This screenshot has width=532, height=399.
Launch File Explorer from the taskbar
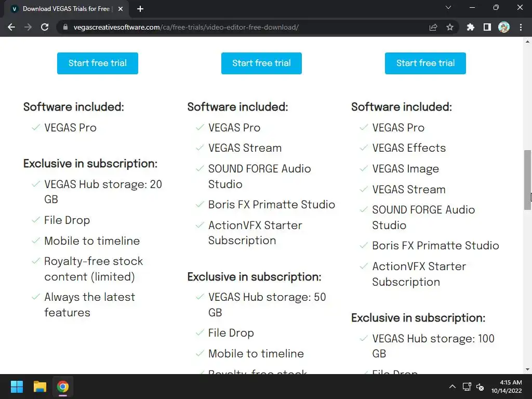point(40,387)
